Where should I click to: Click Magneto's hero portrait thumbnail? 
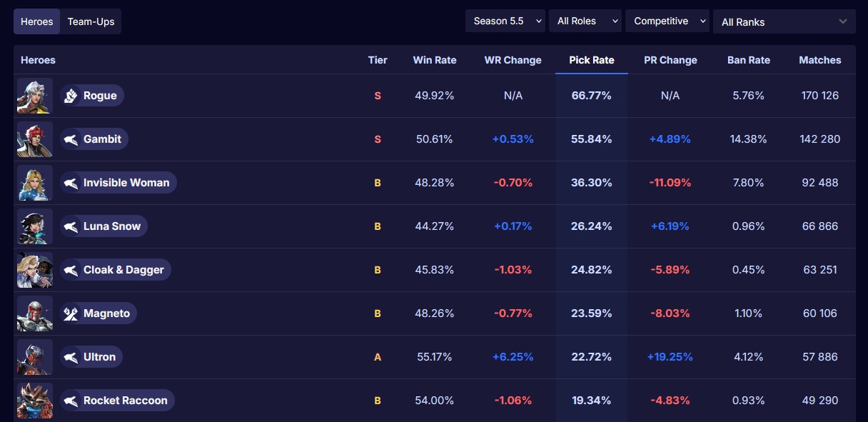pos(35,313)
